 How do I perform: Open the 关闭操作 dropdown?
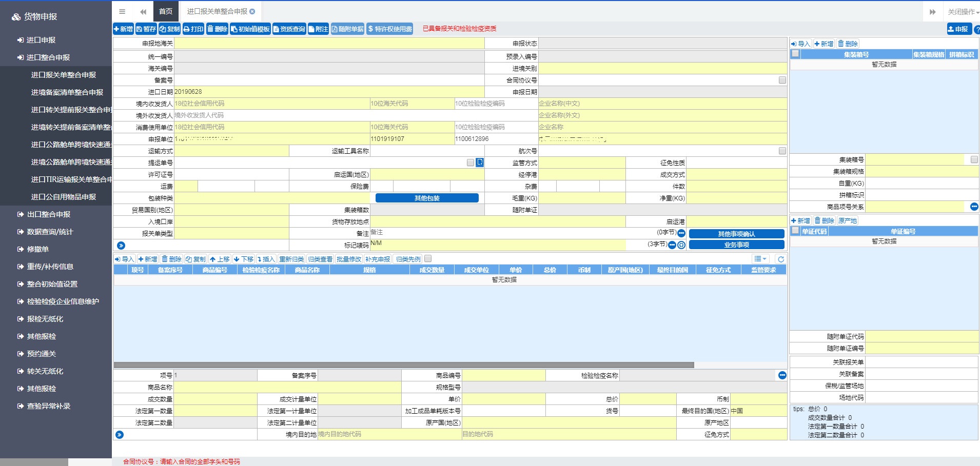pos(963,11)
